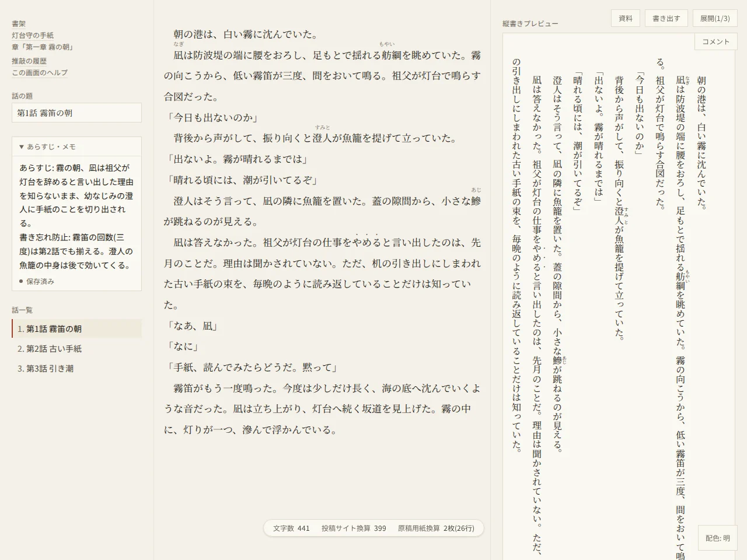Click the 文字数 441 counter
Screen dimensions: 747x560
(x=291, y=528)
